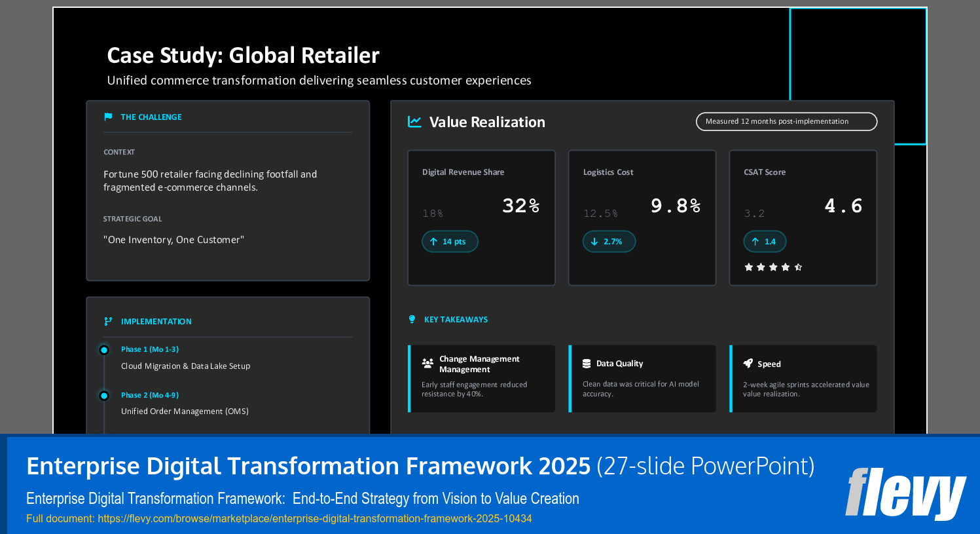Select the Phase 2 (Mo 4-9) radio marker

105,395
